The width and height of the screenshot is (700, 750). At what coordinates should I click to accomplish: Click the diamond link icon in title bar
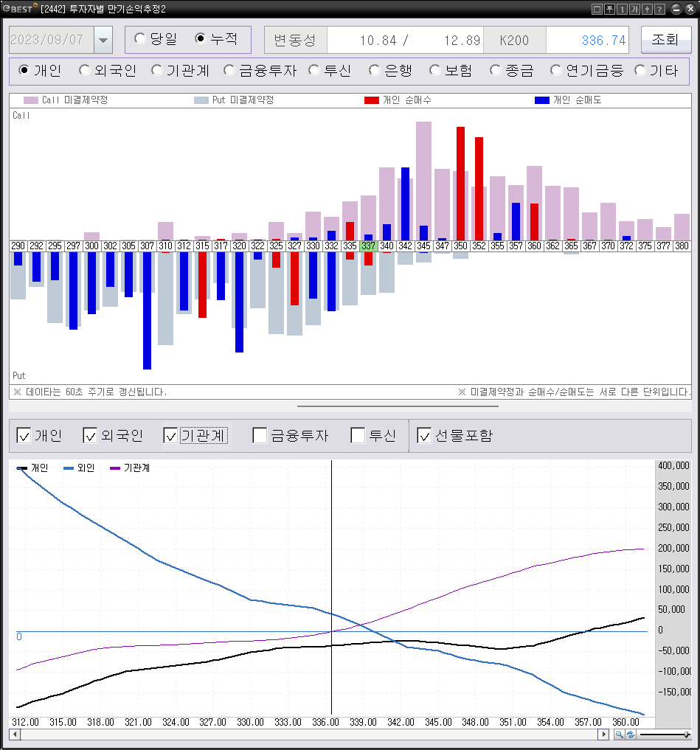pyautogui.click(x=647, y=9)
